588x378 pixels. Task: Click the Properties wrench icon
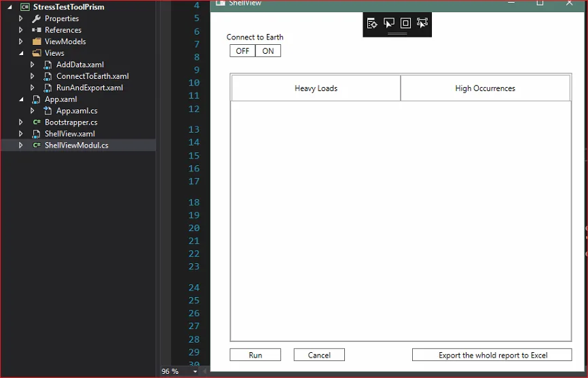37,18
